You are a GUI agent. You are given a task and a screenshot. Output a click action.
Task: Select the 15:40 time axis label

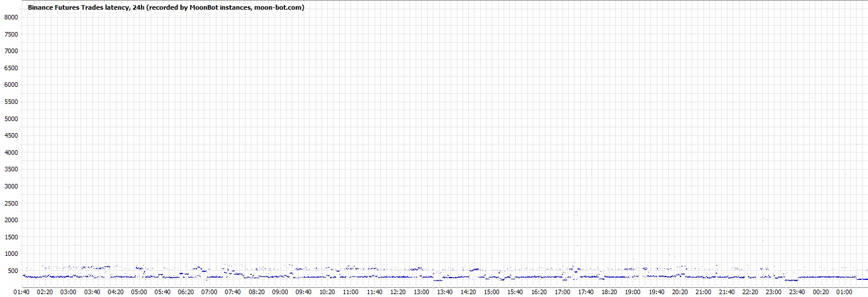[x=515, y=292]
